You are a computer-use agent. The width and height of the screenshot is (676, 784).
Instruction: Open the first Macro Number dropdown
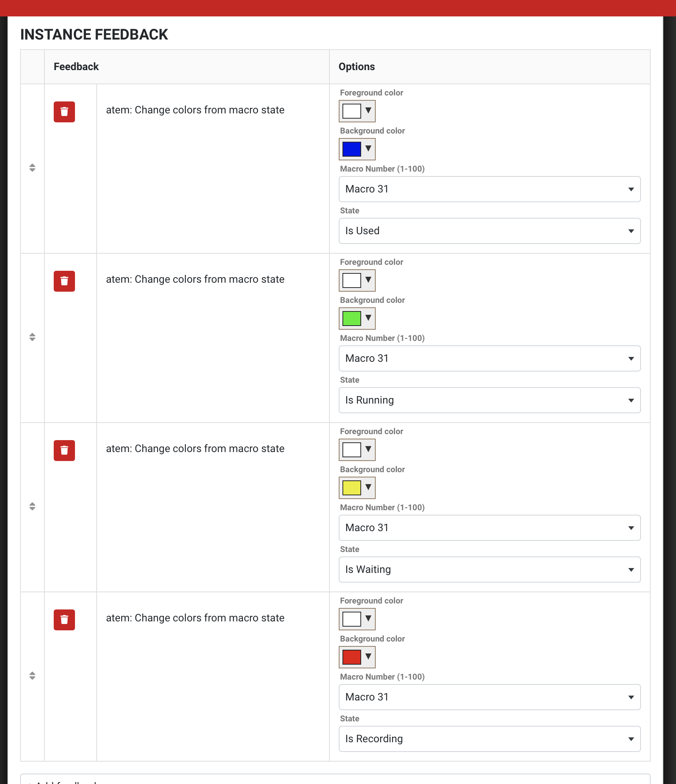click(489, 189)
